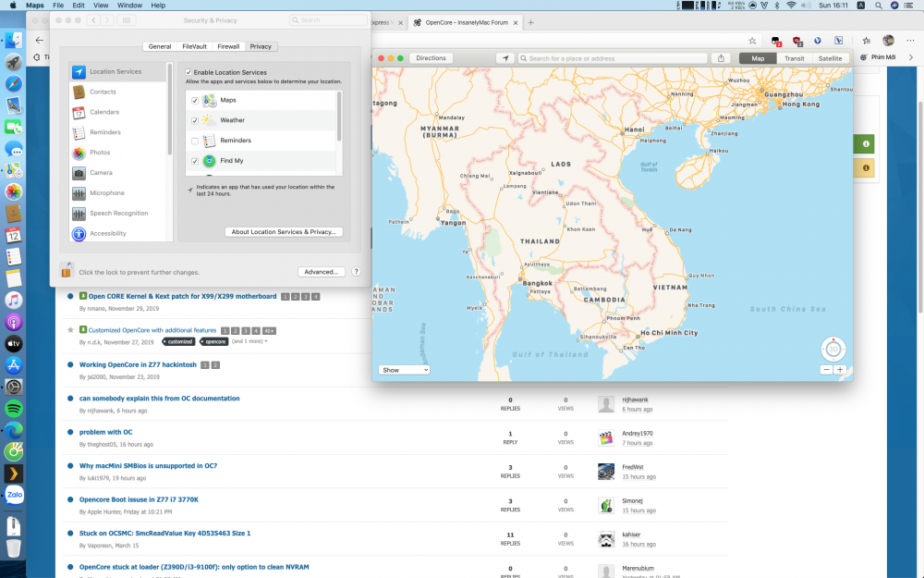Screen dimensions: 924x578
Task: Click the red shield extension icon in Edge
Action: [x=796, y=41]
